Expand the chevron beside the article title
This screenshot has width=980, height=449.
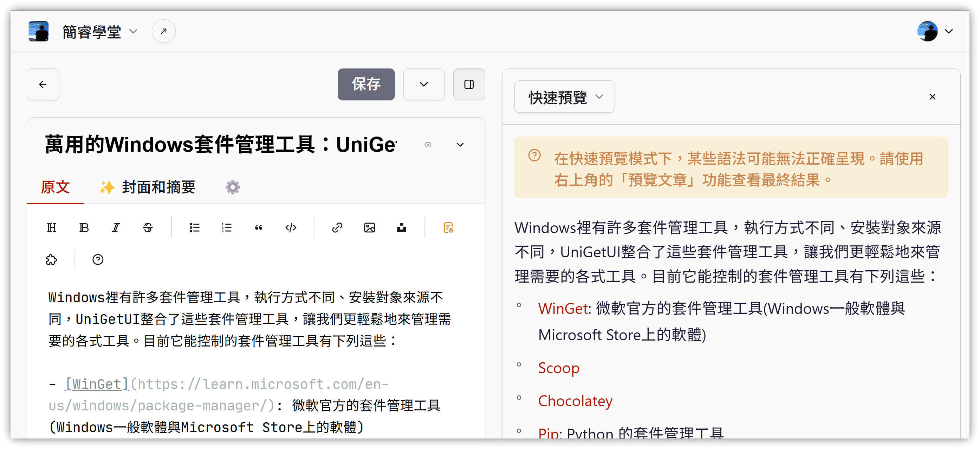click(x=460, y=145)
